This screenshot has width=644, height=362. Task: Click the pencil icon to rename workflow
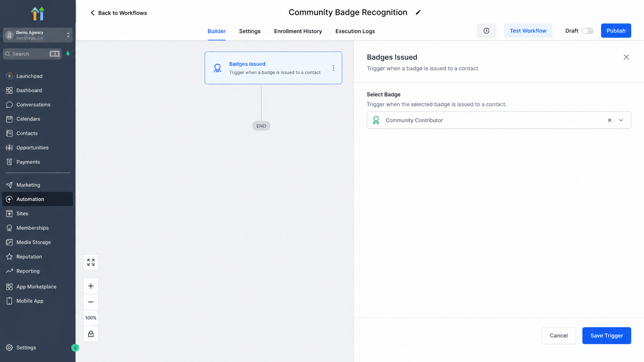[418, 12]
